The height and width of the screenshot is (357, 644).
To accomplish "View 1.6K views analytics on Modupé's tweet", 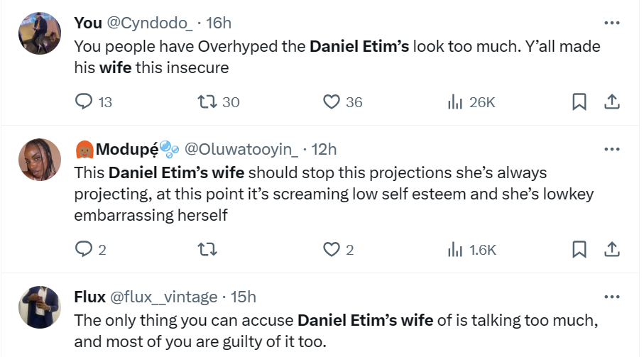I will 455,249.
